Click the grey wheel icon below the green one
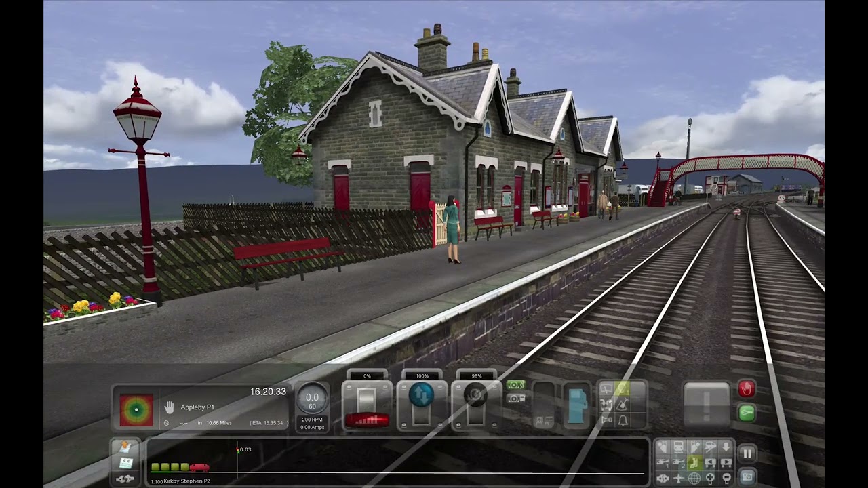Viewport: 868px width, 488px height. 516,399
